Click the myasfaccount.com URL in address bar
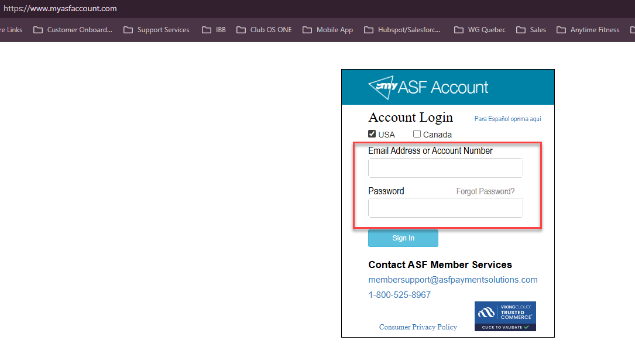Image resolution: width=635 pixels, height=364 pixels. [60, 9]
